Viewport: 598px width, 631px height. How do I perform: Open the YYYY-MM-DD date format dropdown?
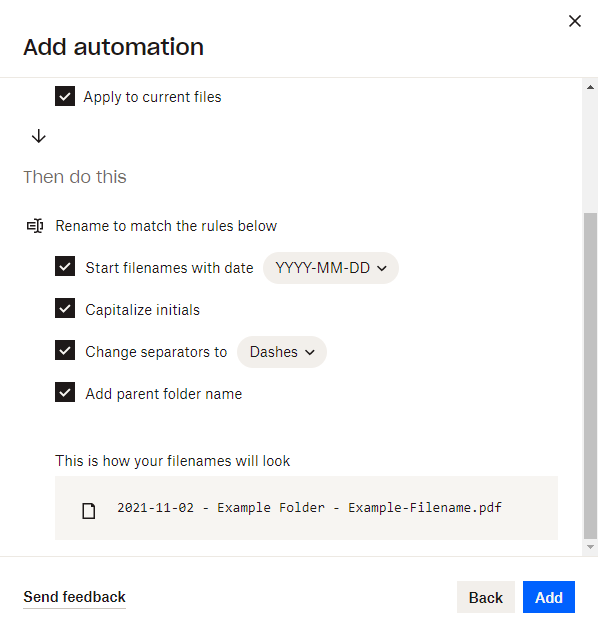pos(331,268)
